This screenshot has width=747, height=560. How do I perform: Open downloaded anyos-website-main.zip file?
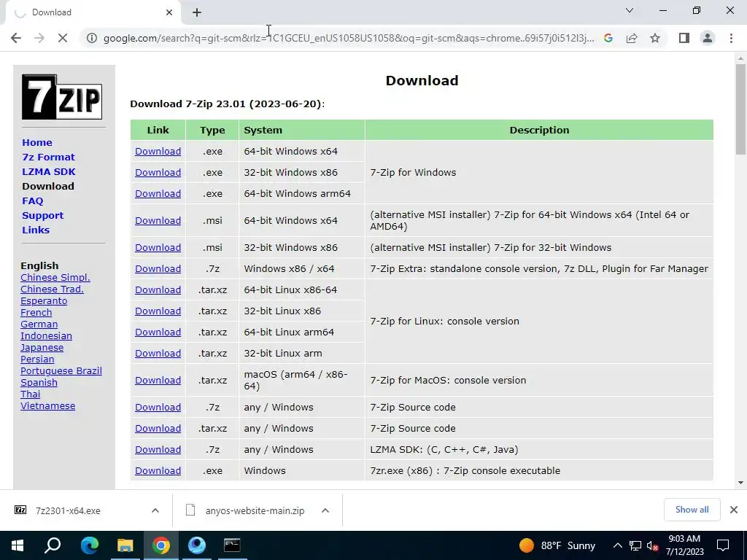tap(255, 510)
